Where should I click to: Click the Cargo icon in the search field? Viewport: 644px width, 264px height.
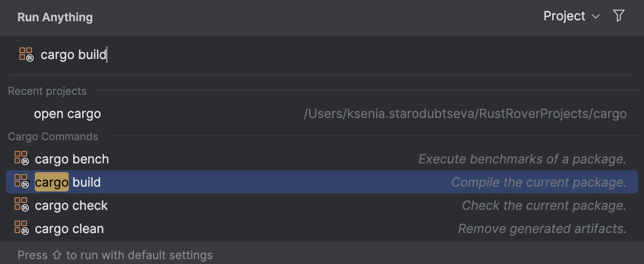coord(26,54)
